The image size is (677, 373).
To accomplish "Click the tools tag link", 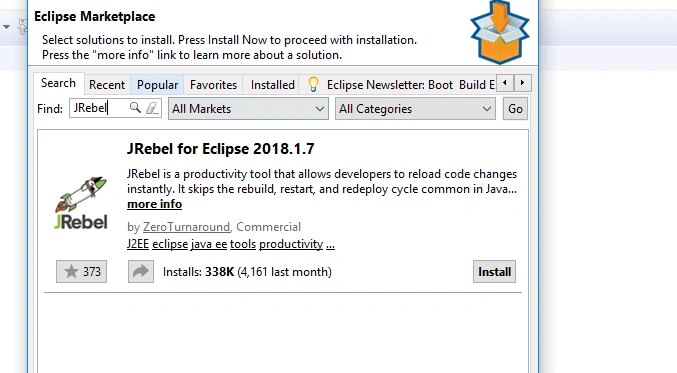I will [x=243, y=244].
